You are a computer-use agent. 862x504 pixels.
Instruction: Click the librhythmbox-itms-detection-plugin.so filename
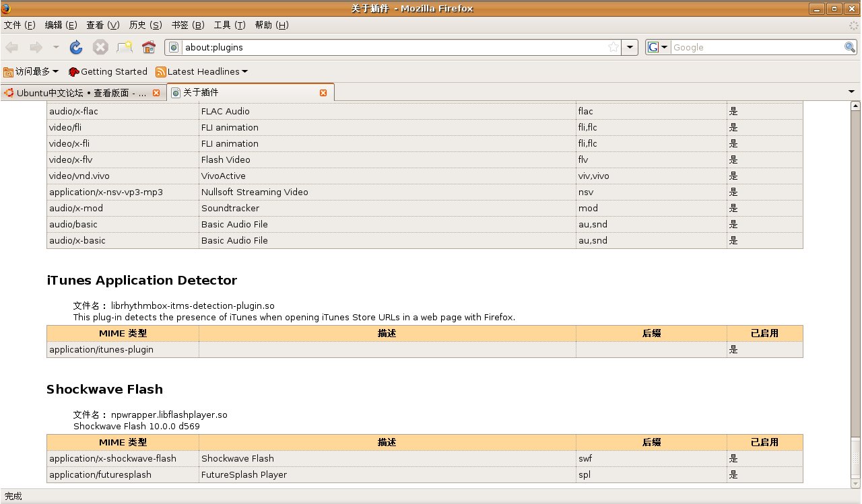(193, 305)
